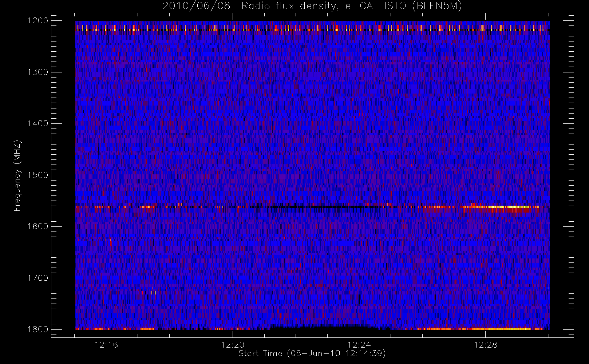The image size is (589, 364).
Task: Click the 'Start Time (08-Jun-10 12:14:39)' label
Action: 312,353
